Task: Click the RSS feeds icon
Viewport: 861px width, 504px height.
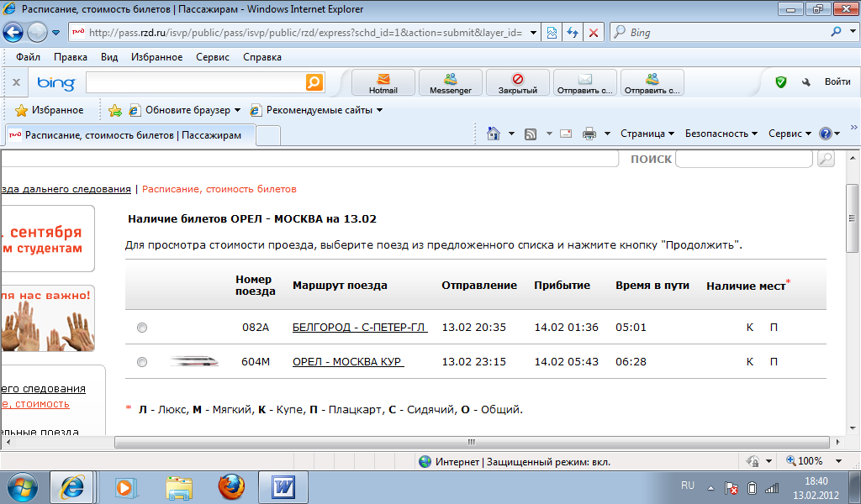Action: pyautogui.click(x=531, y=134)
